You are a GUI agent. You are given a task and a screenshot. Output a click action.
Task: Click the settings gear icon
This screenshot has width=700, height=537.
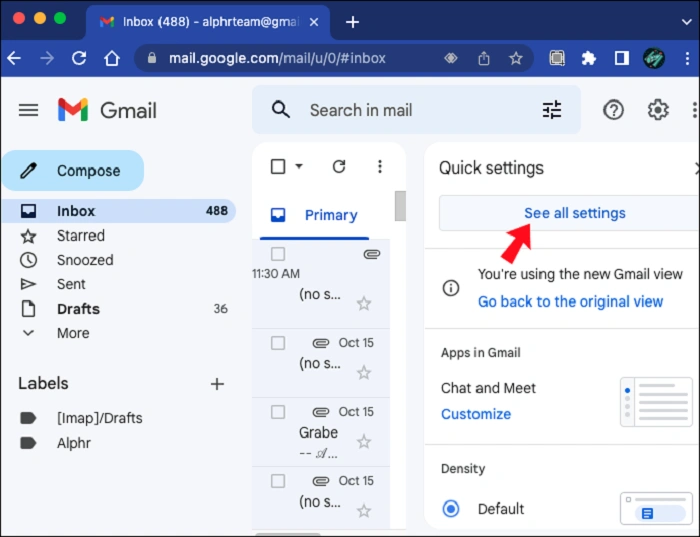point(658,110)
